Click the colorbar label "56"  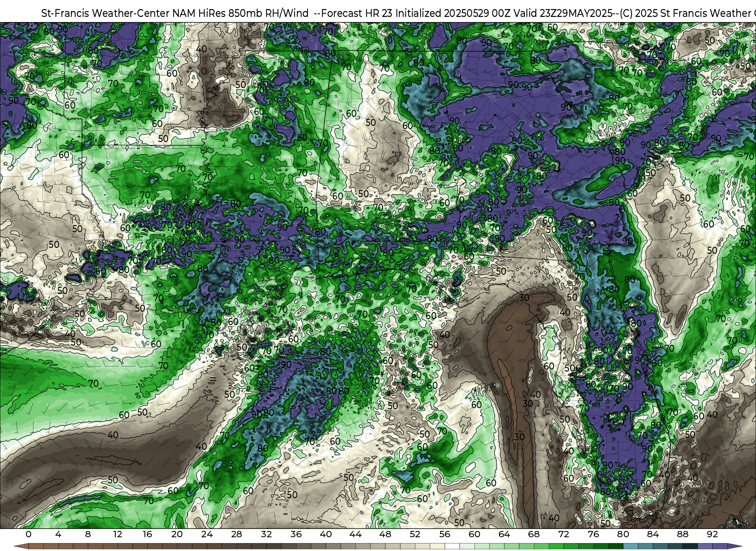tap(445, 534)
